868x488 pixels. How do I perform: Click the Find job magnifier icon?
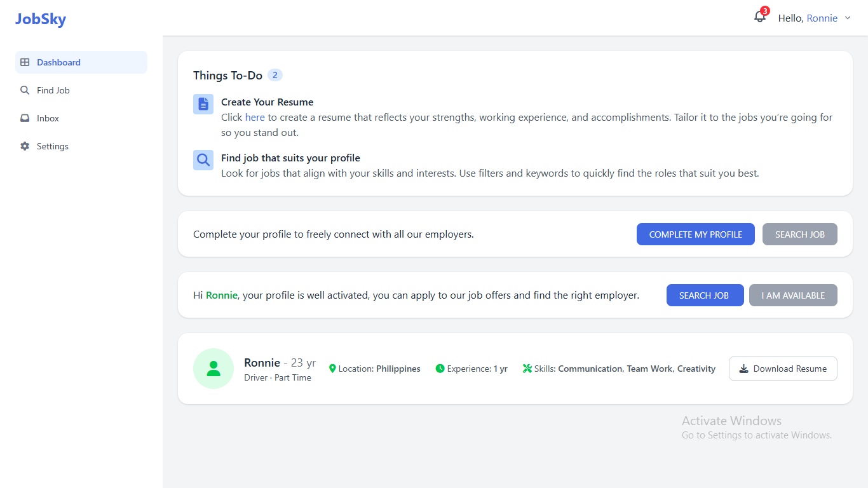pos(203,160)
